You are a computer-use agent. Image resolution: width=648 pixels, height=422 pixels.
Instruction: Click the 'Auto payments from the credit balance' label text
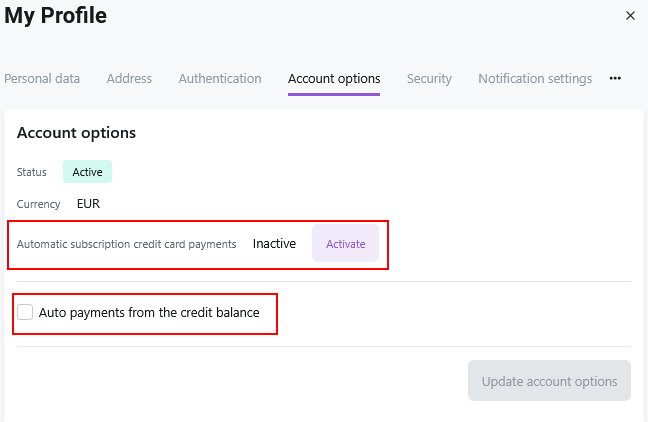click(x=149, y=313)
